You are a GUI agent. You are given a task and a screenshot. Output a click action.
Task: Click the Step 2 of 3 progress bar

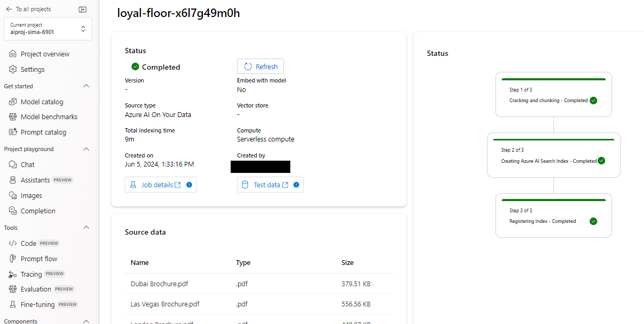pos(553,140)
